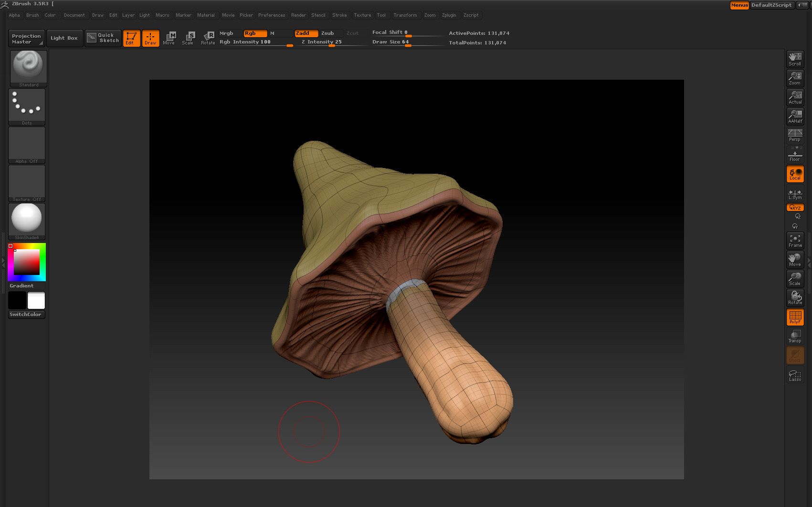812x507 pixels.
Task: Select the Scale tool in top toolbar
Action: tap(188, 38)
